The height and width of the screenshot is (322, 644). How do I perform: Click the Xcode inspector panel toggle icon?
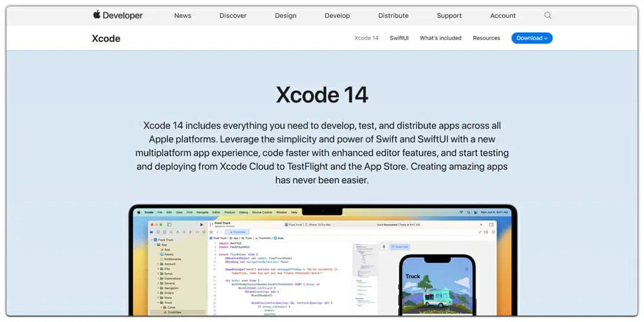(491, 225)
